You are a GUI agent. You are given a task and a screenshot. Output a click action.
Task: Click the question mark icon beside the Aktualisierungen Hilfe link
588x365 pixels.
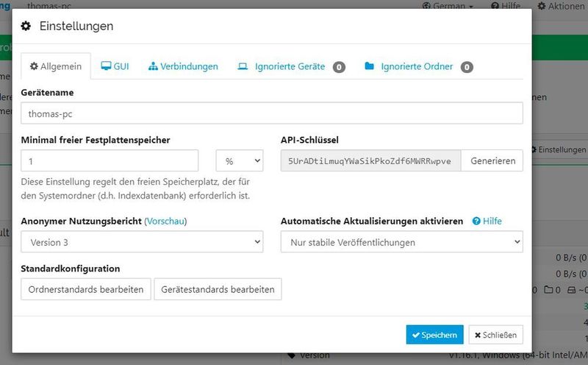click(x=476, y=222)
